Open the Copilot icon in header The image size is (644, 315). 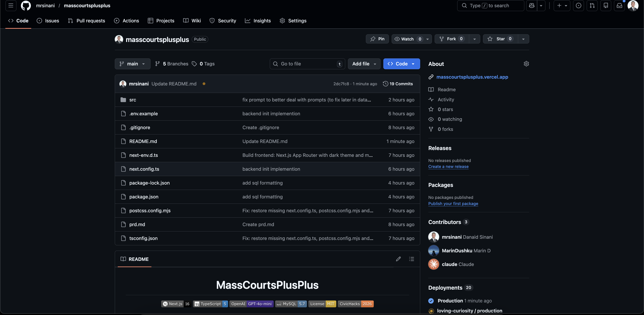click(x=532, y=6)
